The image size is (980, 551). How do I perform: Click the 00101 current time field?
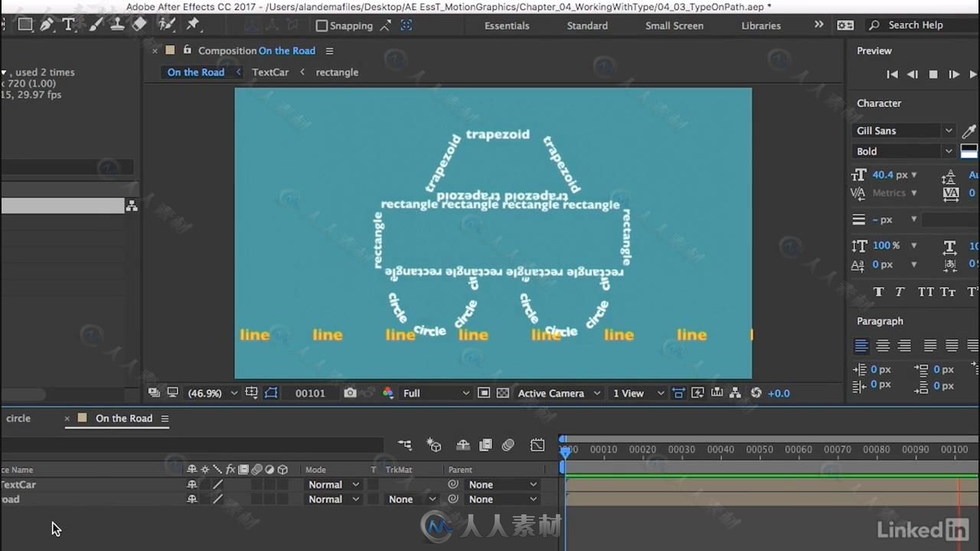(x=310, y=393)
